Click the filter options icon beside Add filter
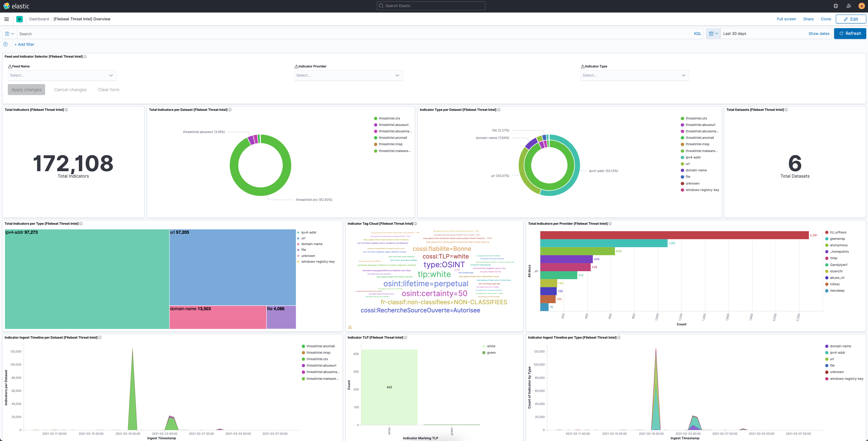Screen dimensions: 868x441 click(5, 44)
